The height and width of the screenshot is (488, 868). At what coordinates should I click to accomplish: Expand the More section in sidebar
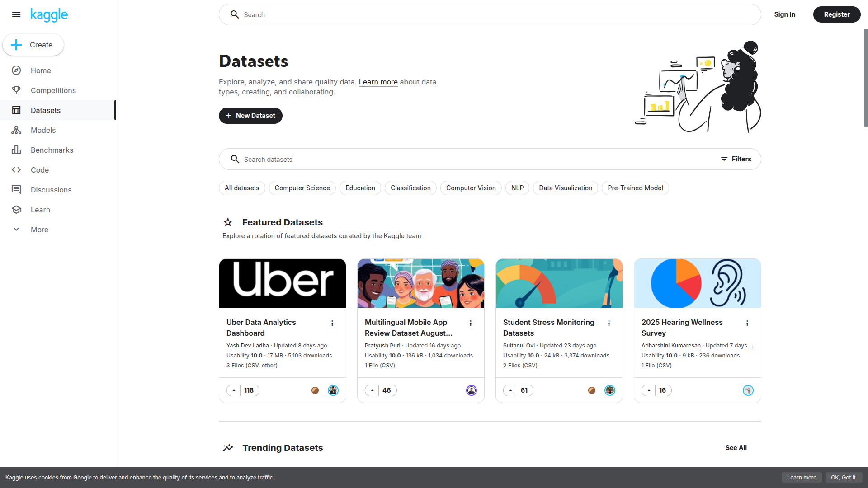point(16,230)
